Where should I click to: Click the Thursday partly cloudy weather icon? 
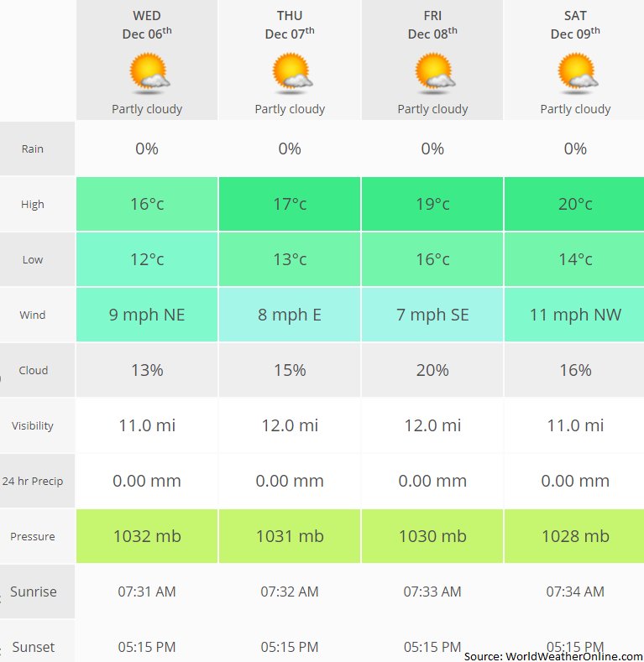[x=292, y=73]
